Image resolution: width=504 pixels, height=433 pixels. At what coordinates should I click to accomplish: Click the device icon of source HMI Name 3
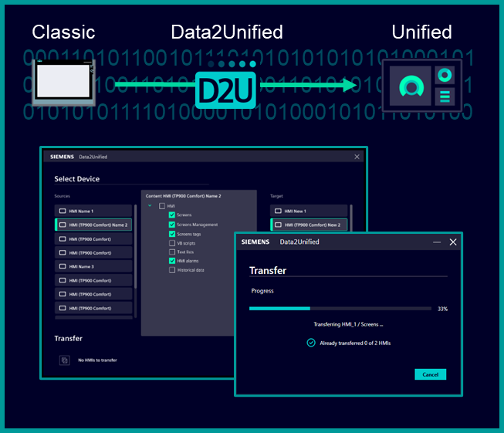point(63,266)
